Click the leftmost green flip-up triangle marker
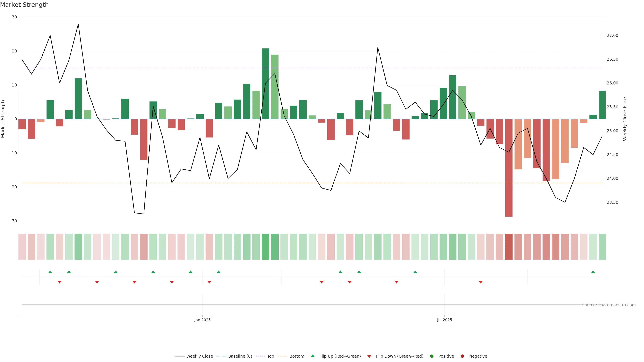The width and height of the screenshot is (644, 362). point(50,272)
